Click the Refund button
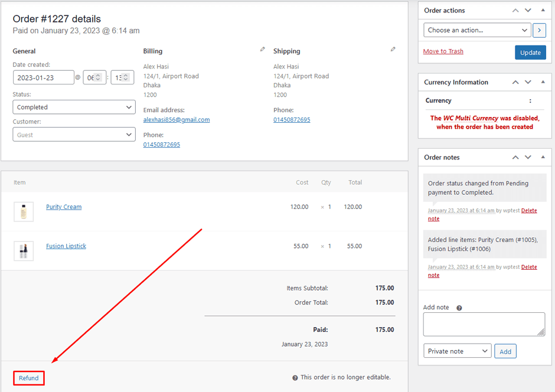 (x=28, y=377)
